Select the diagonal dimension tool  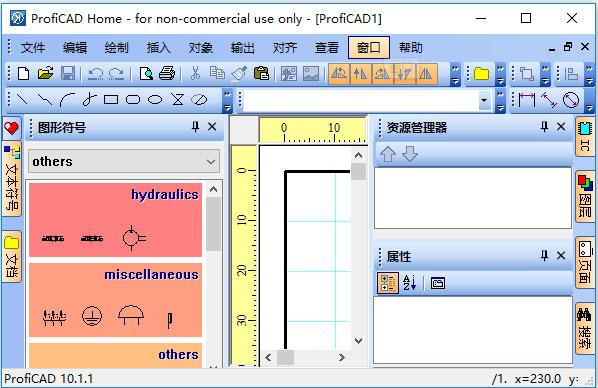pos(548,100)
